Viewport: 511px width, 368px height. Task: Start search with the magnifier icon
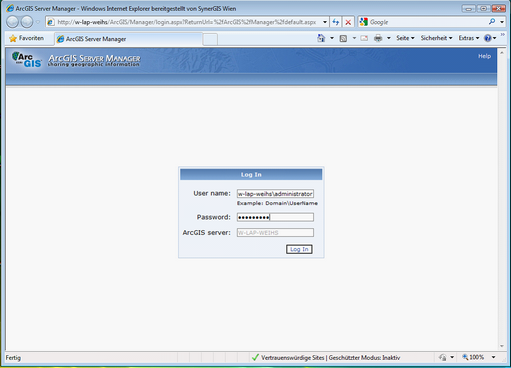(492, 22)
